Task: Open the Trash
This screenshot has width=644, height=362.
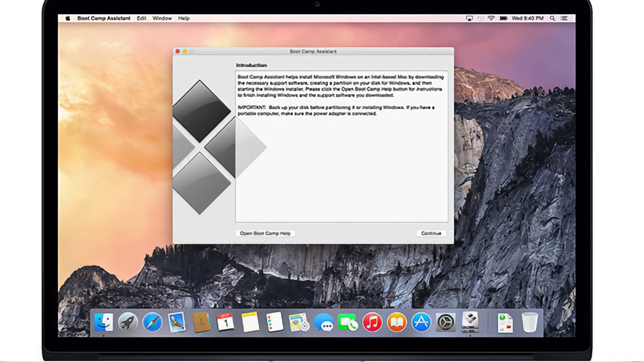Action: pos(530,323)
